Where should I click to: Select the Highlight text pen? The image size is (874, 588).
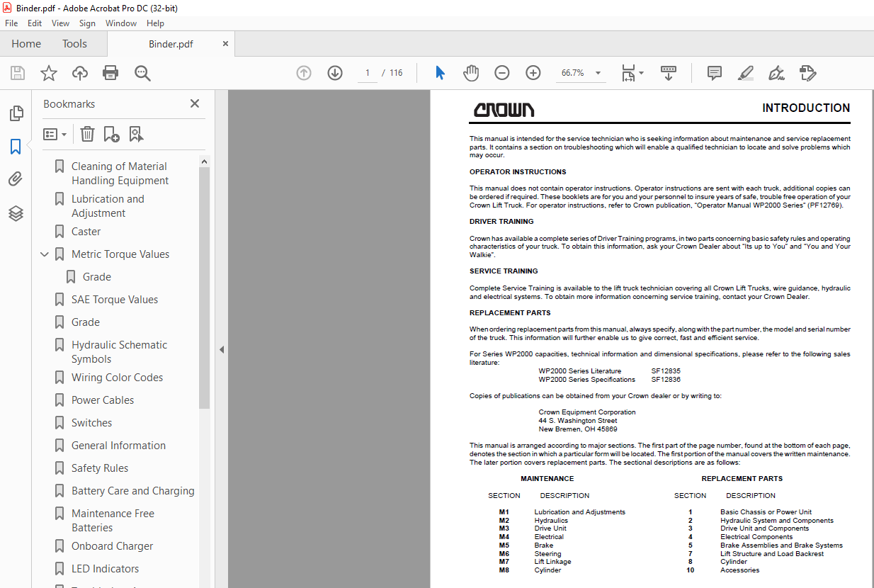click(745, 73)
